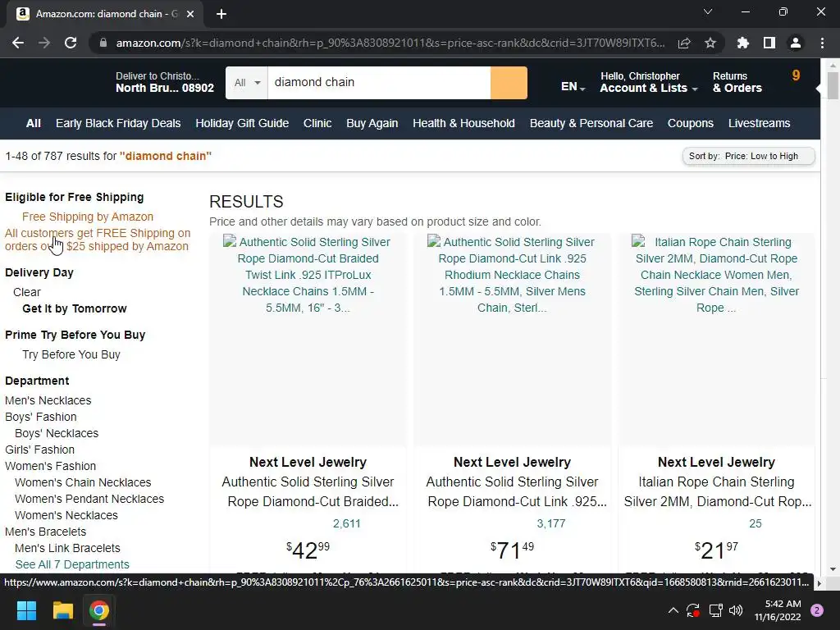Open Coupons navigation item
Image resolution: width=840 pixels, height=630 pixels.
(x=691, y=123)
